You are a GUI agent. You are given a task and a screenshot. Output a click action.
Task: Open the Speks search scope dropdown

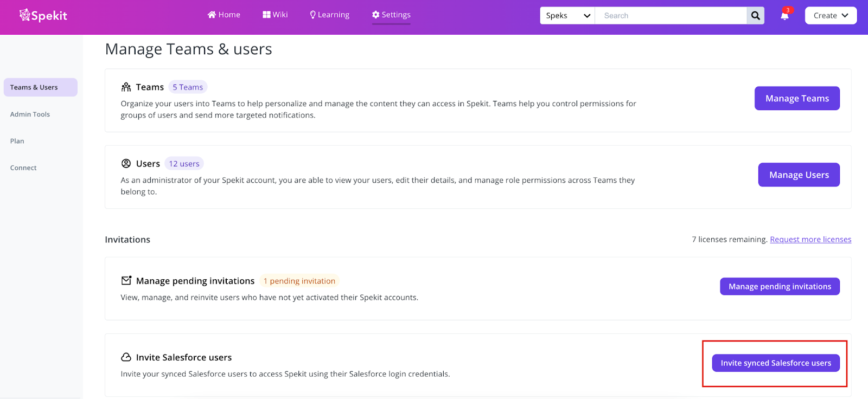(567, 15)
